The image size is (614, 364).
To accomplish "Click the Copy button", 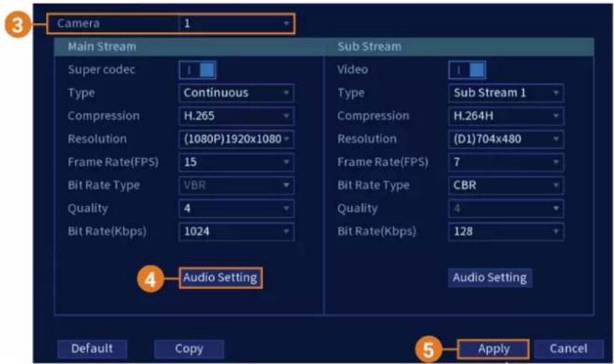I will (x=189, y=349).
